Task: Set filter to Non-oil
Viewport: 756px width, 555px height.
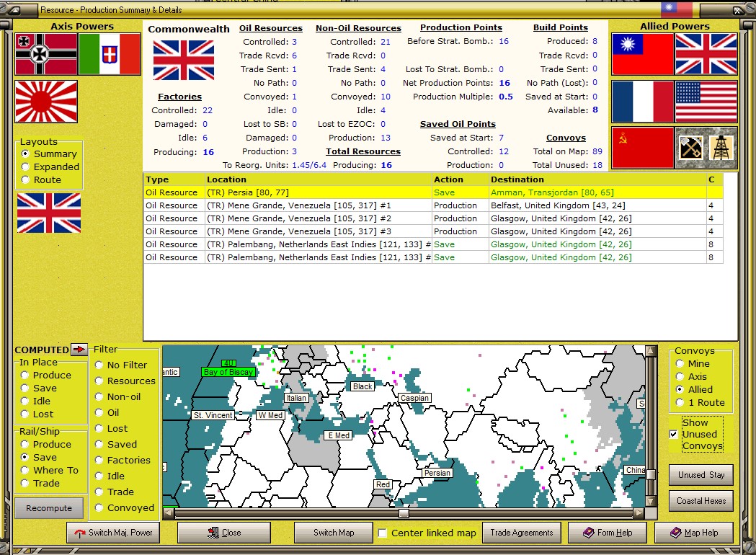Action: point(117,397)
